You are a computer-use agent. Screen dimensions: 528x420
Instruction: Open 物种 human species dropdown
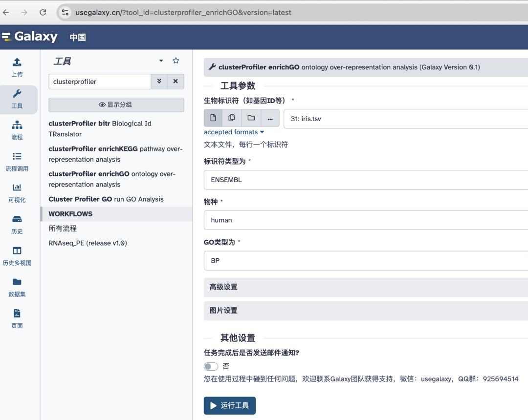click(x=366, y=220)
